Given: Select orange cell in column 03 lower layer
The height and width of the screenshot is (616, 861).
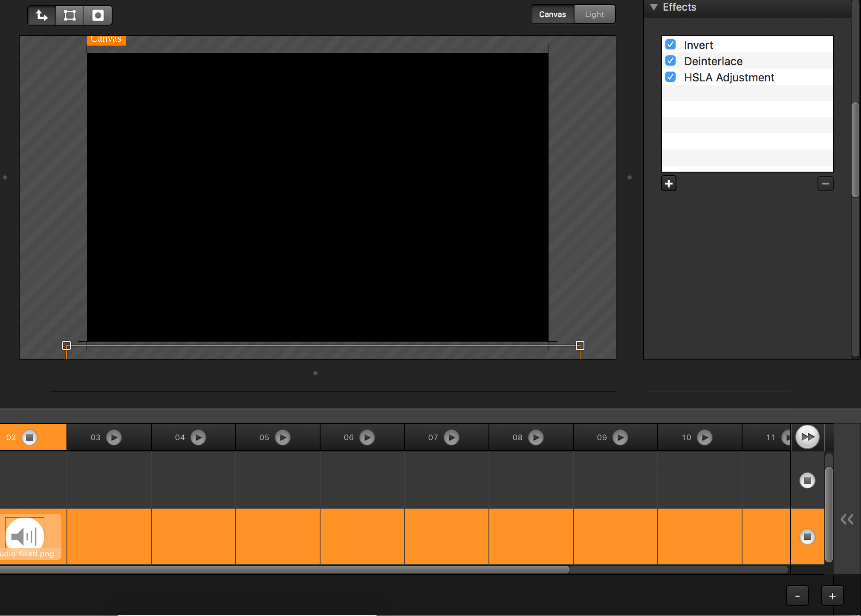Looking at the screenshot, I should tap(109, 536).
